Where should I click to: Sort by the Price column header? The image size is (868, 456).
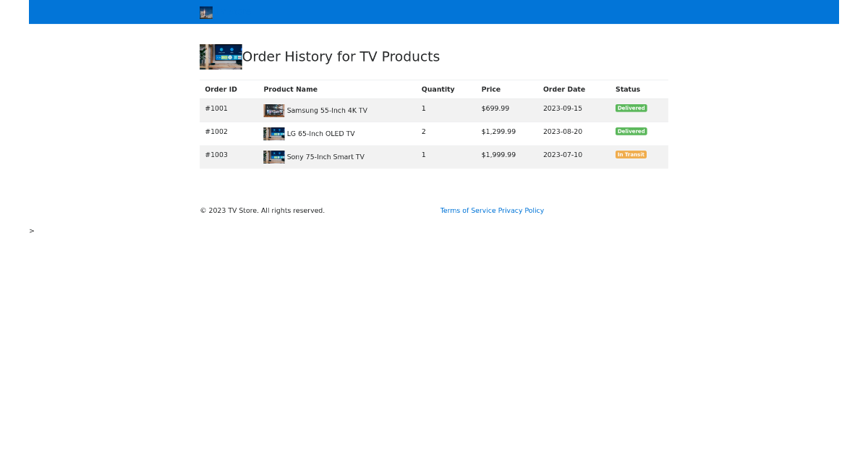[490, 89]
